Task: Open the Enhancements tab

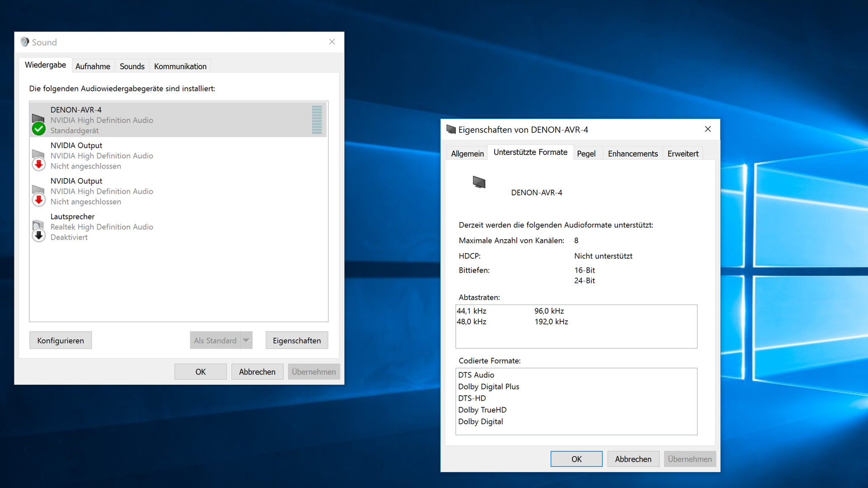Action: tap(633, 154)
